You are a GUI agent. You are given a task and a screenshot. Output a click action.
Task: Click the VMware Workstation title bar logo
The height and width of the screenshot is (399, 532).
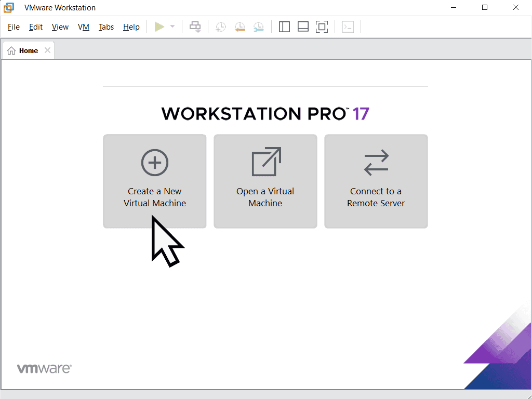click(x=9, y=7)
